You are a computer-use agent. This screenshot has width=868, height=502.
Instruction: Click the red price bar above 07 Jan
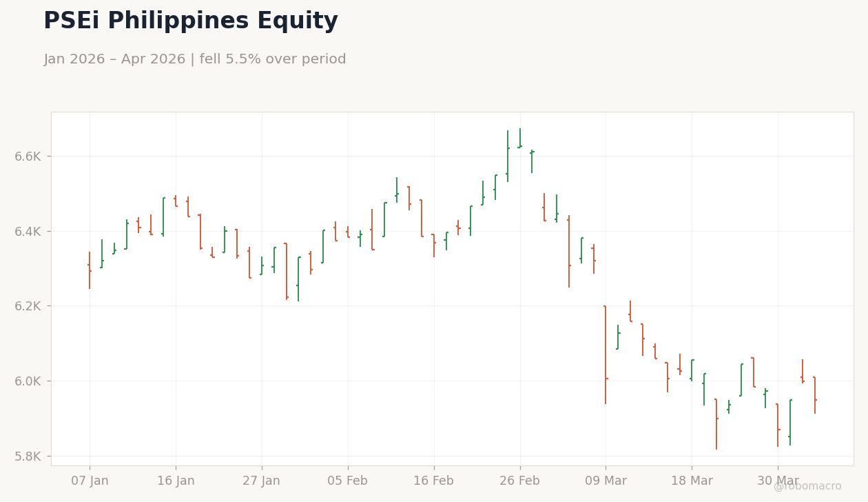(90, 270)
